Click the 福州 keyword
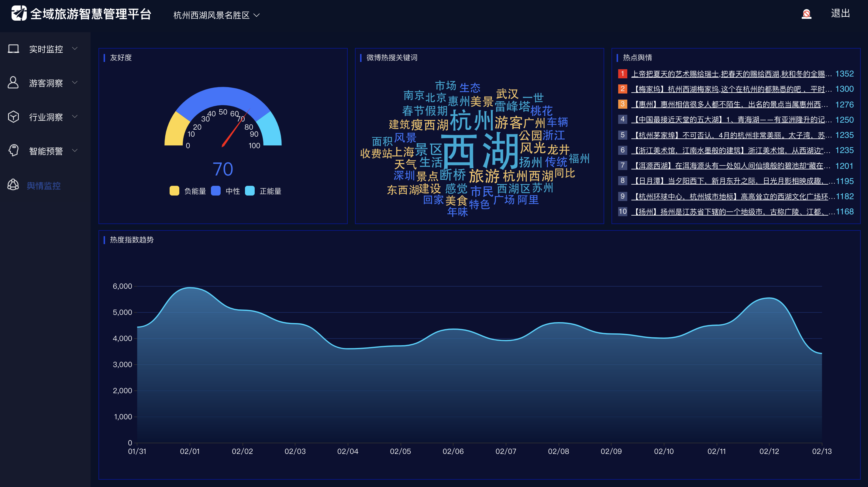The height and width of the screenshot is (487, 868). [x=579, y=158]
